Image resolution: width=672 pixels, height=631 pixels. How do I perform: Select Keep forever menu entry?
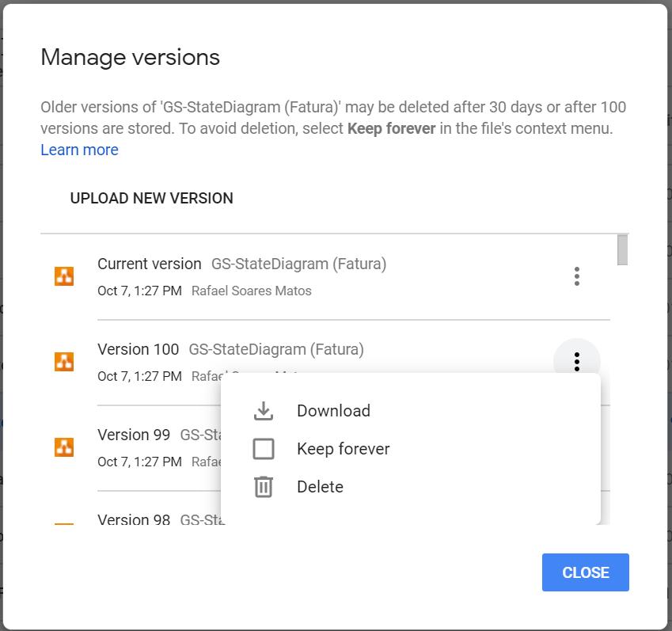click(x=343, y=449)
